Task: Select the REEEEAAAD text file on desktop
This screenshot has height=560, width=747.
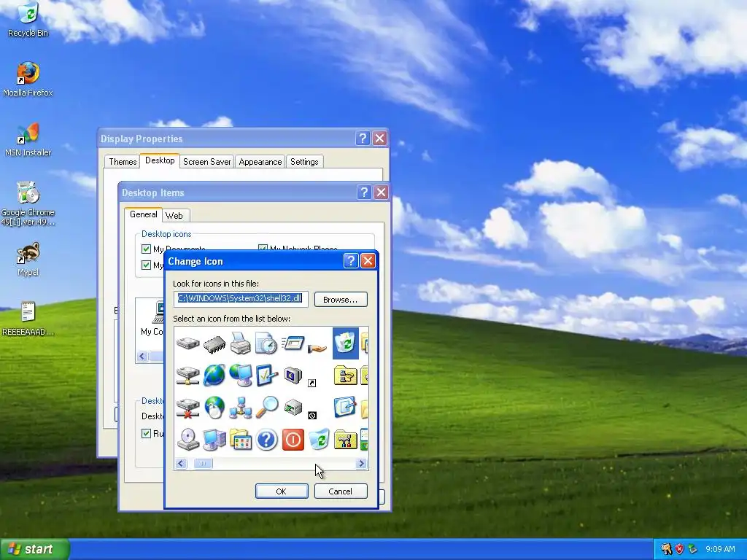Action: 28,319
